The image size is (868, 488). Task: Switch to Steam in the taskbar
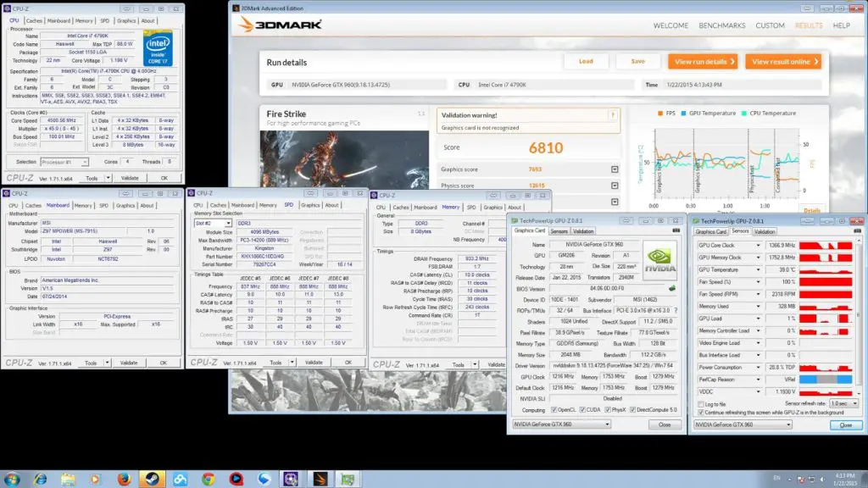click(152, 479)
